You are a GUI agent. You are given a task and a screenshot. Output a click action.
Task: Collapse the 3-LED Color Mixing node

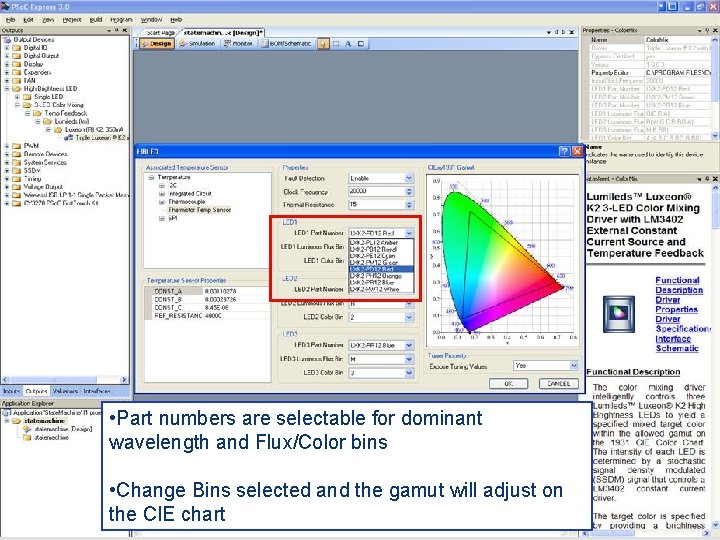click(17, 105)
